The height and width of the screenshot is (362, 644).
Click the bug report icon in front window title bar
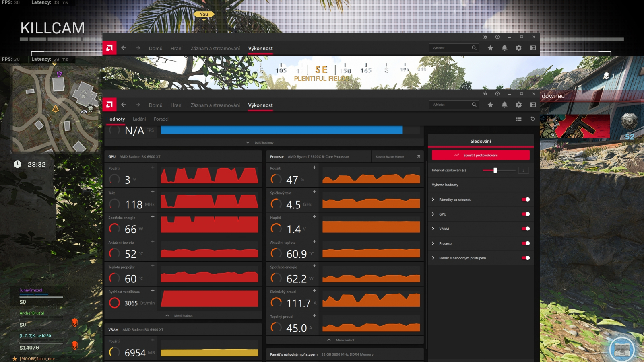tap(485, 94)
